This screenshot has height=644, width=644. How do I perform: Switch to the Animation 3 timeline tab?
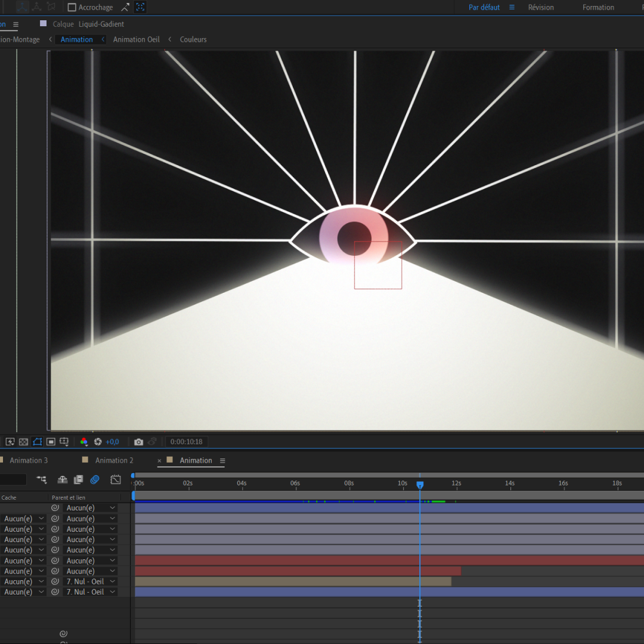(x=29, y=460)
